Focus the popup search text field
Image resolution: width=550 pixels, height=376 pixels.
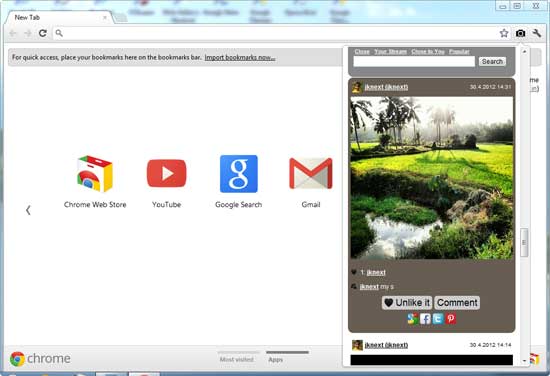point(414,61)
